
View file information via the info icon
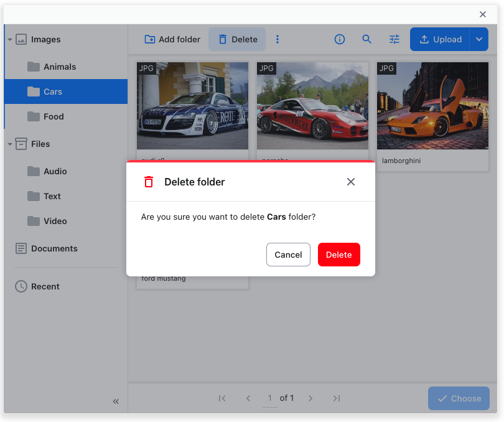339,39
